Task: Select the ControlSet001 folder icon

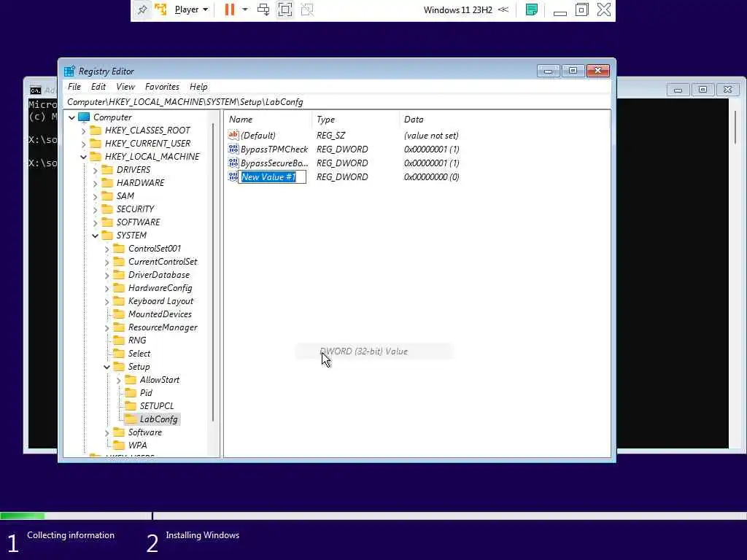Action: click(x=119, y=249)
